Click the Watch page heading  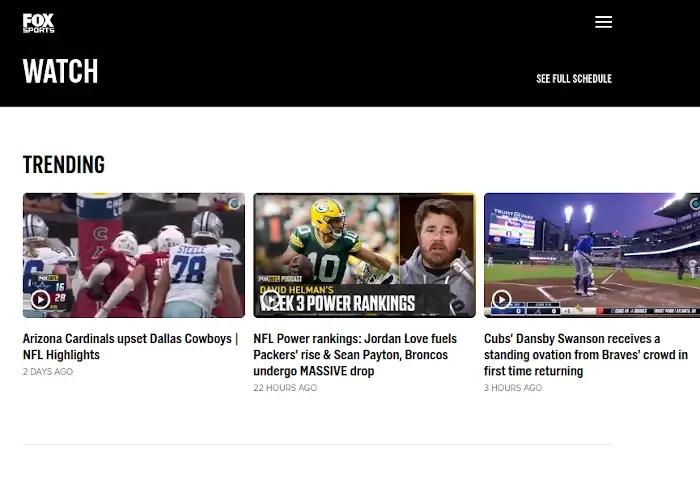(x=60, y=71)
